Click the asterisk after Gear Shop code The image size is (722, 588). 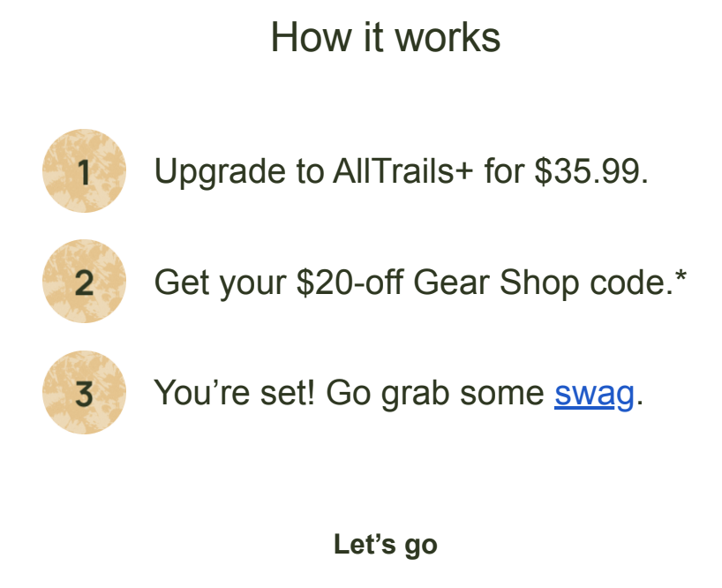(x=681, y=276)
